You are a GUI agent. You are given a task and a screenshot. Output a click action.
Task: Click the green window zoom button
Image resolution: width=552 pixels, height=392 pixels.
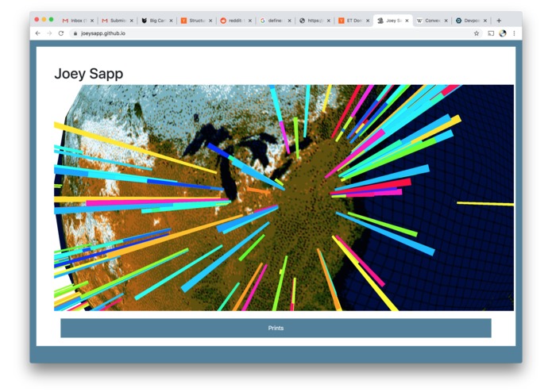pyautogui.click(x=51, y=20)
